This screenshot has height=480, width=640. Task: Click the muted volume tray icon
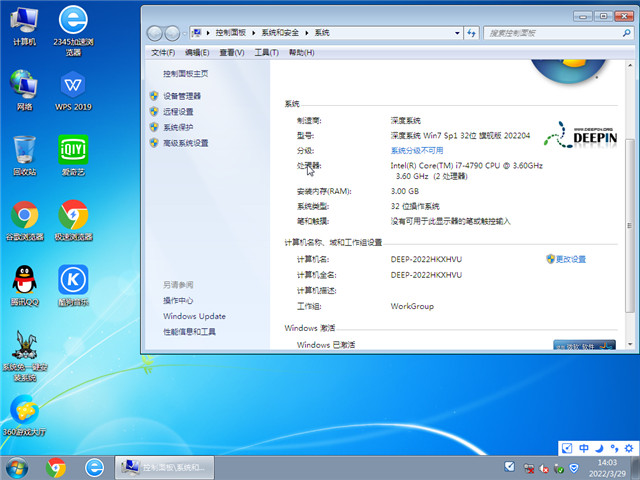(x=543, y=467)
